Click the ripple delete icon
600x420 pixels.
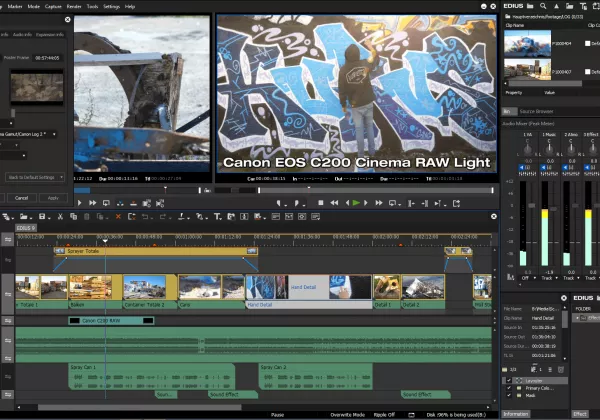click(x=132, y=217)
